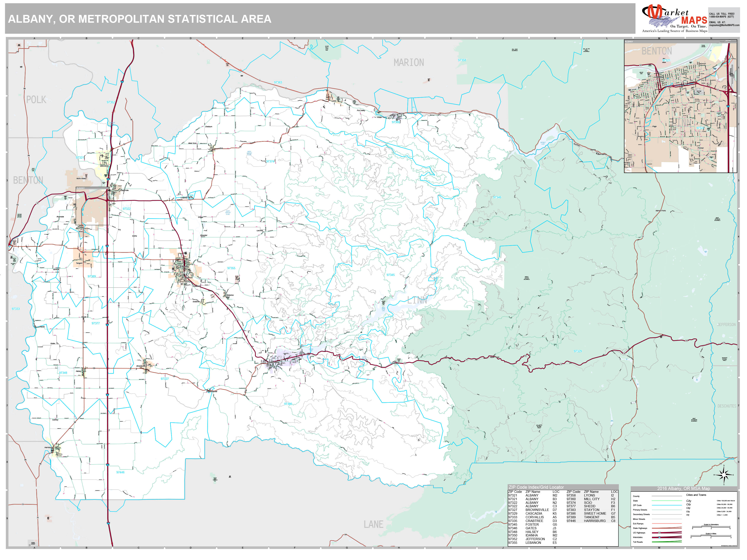Viewport: 747px width, 560px height.
Task: Click the 'Scale in Miles' bar
Action: point(711,536)
